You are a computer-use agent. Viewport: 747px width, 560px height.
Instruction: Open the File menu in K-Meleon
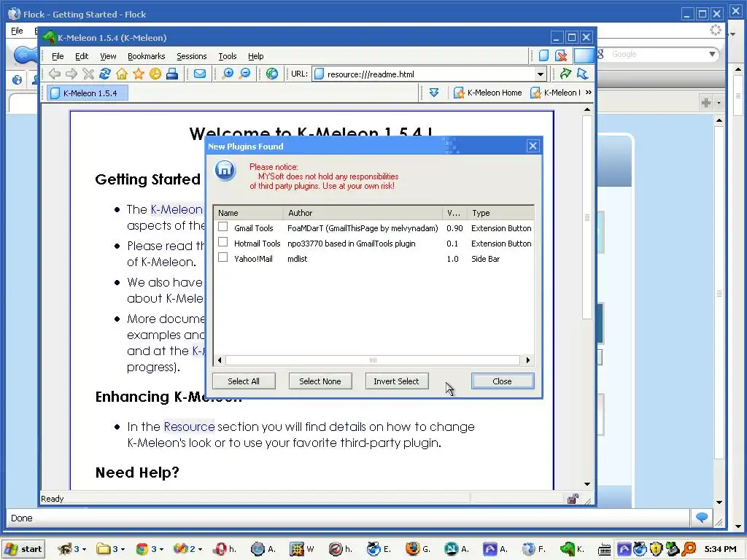[x=58, y=56]
